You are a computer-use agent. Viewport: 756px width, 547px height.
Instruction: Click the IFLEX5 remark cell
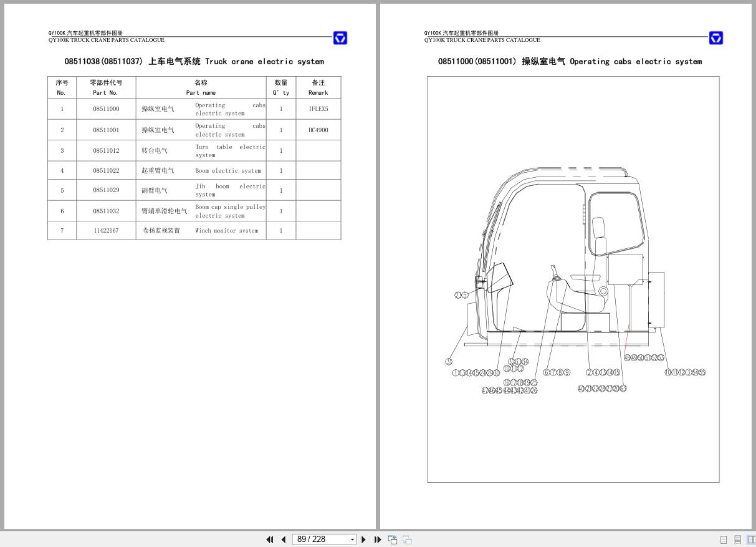click(x=318, y=109)
